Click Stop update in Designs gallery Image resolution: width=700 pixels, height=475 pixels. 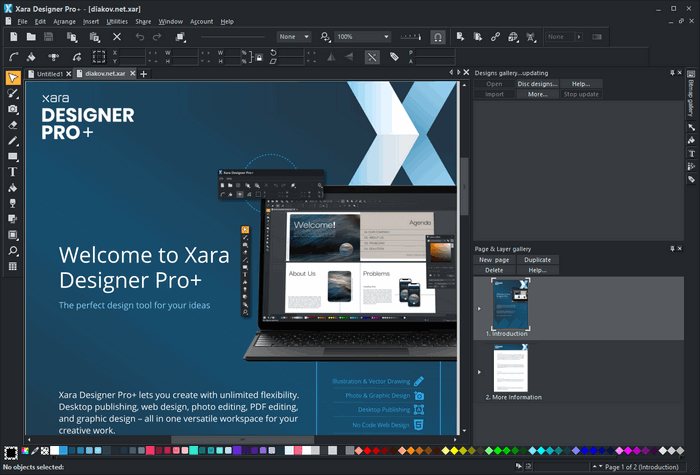(x=581, y=94)
